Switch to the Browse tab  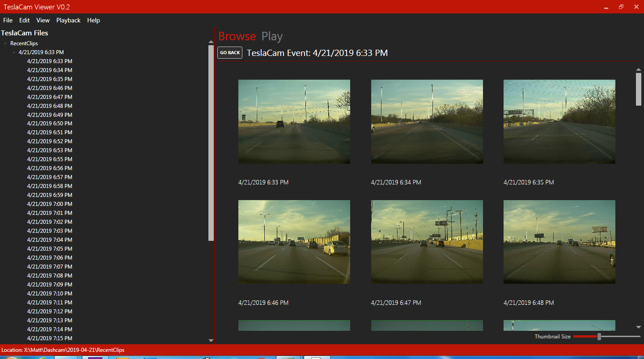(x=237, y=36)
